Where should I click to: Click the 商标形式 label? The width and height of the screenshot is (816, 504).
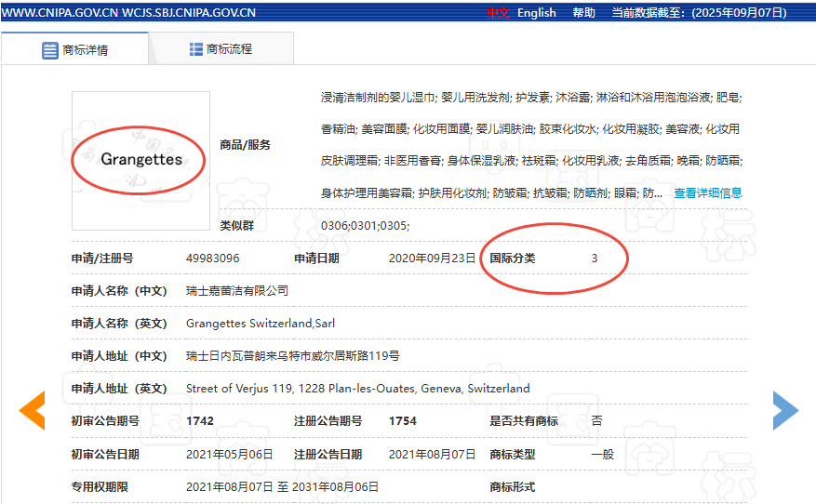(512, 487)
